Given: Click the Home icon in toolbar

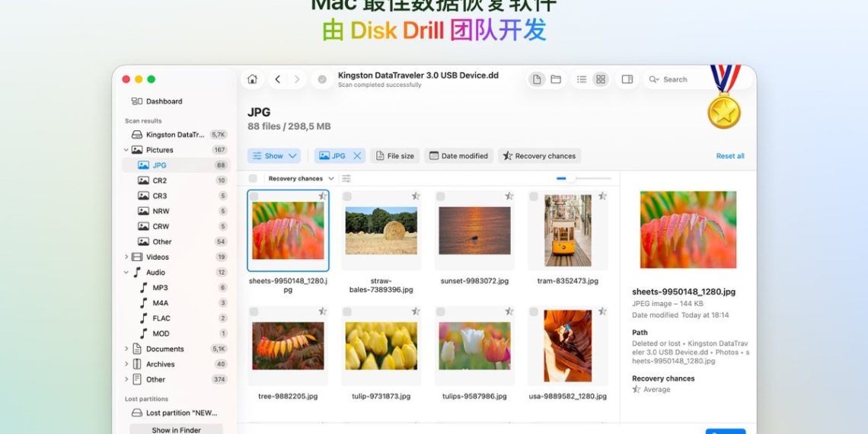Looking at the screenshot, I should point(252,79).
